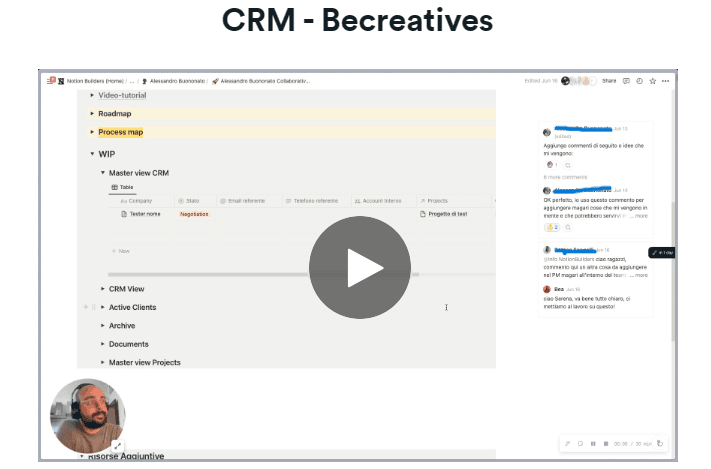This screenshot has height=469, width=711.
Task: Expand the webcam bubble with arrows icon
Action: click(x=117, y=446)
